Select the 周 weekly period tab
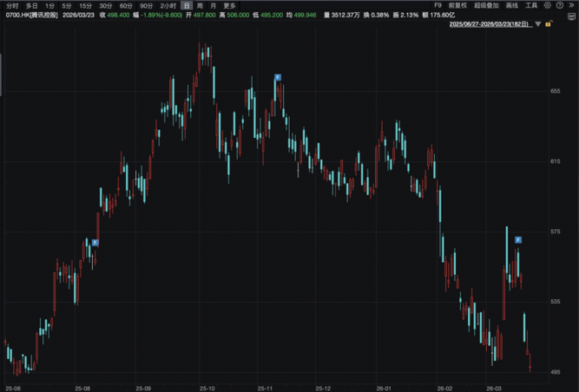This screenshot has height=392, width=579. coord(200,5)
